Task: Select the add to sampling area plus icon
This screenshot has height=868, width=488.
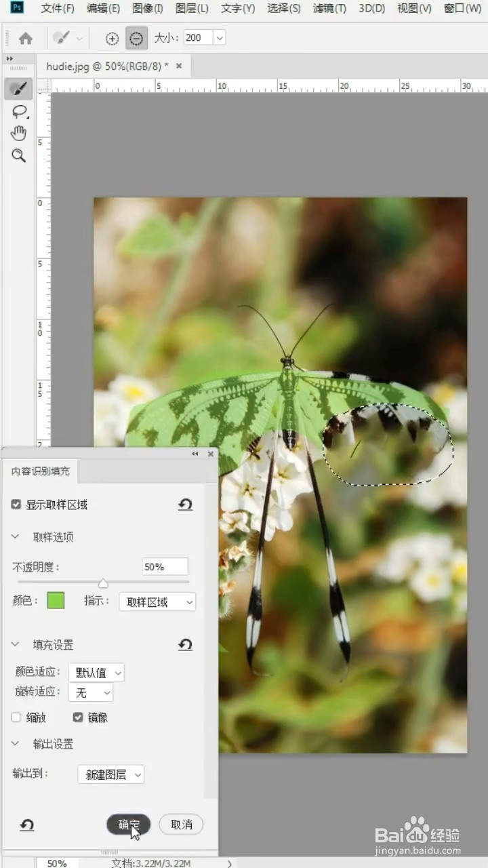Action: [113, 39]
